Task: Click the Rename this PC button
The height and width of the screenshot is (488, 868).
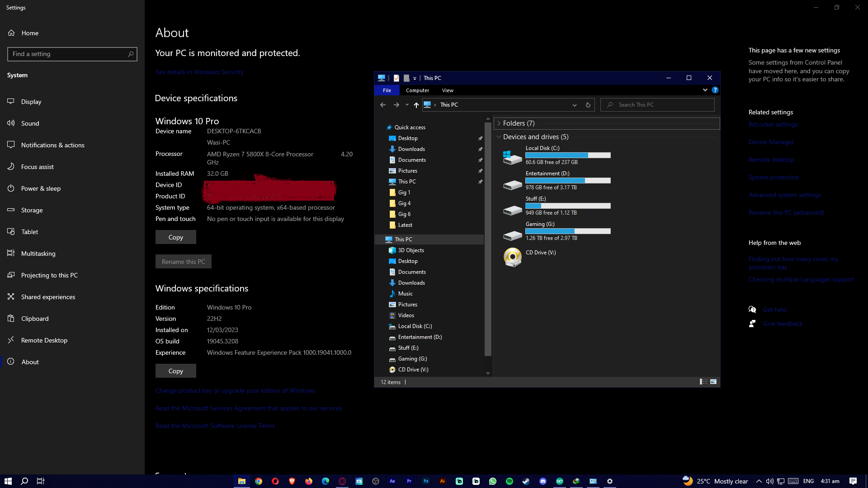Action: point(184,262)
